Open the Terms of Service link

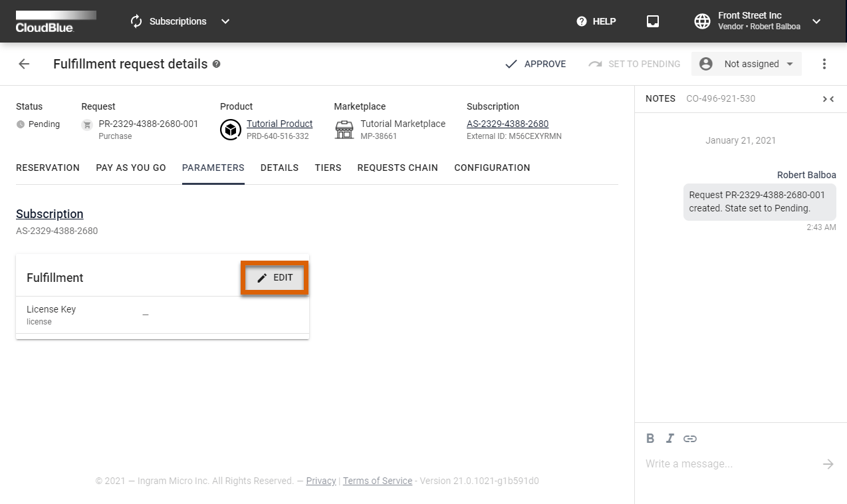pyautogui.click(x=377, y=481)
